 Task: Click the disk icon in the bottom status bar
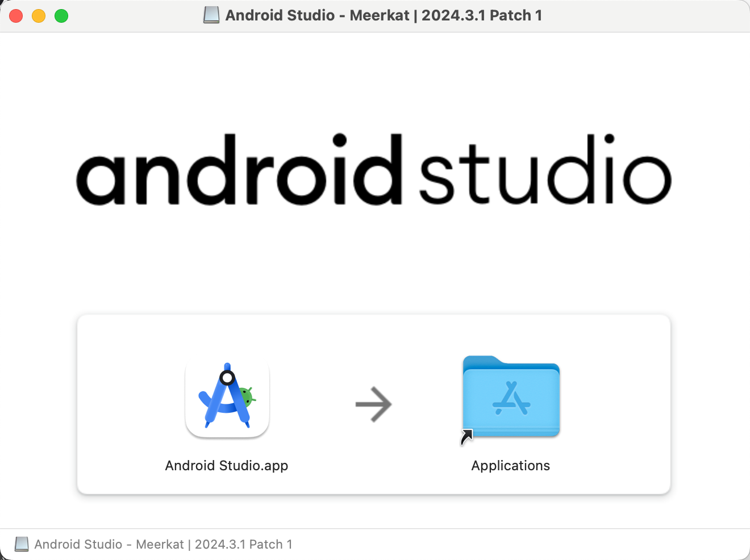tap(22, 544)
